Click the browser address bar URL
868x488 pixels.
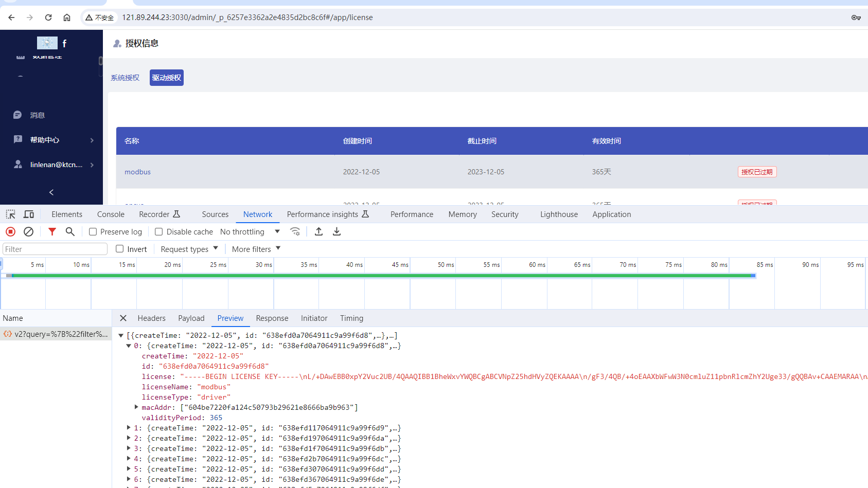pos(247,17)
